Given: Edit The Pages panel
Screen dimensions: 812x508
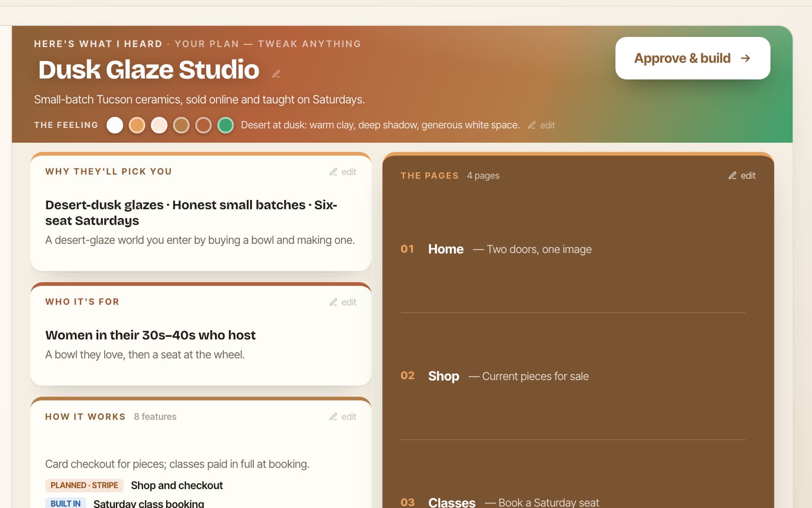Looking at the screenshot, I should pos(742,175).
